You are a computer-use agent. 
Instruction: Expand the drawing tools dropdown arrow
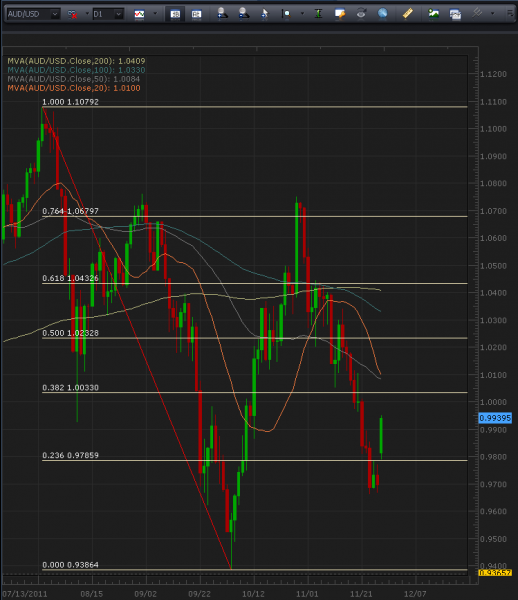(x=492, y=14)
